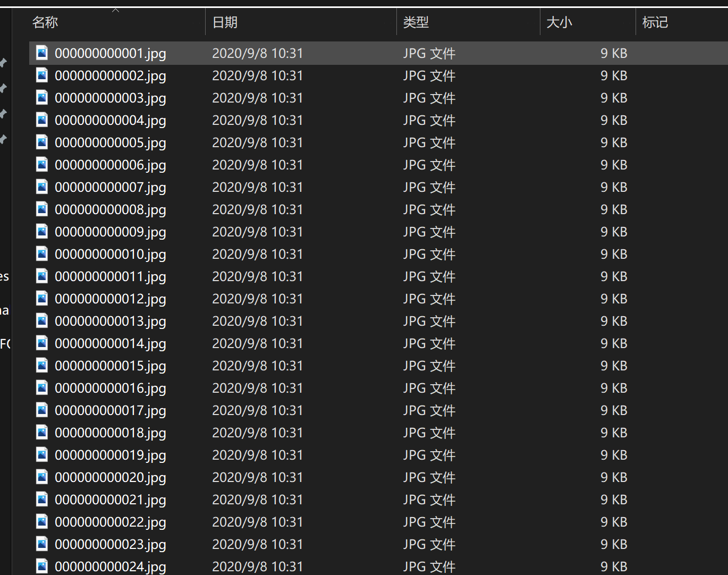This screenshot has width=728, height=575.
Task: Sort files by the 名称 column header
Action: coord(45,22)
